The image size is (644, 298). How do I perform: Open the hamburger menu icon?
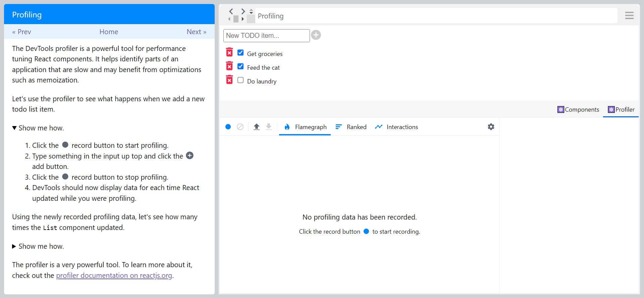[629, 15]
